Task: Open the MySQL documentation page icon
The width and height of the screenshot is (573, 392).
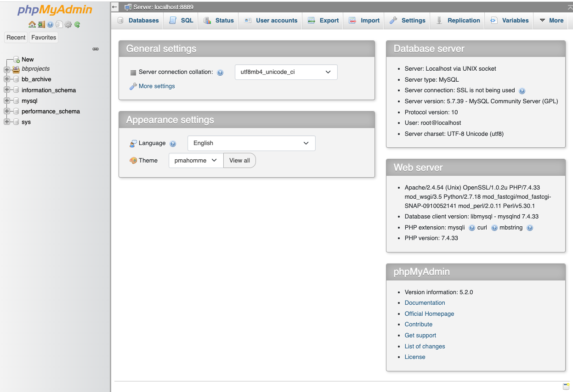Action: pos(59,25)
